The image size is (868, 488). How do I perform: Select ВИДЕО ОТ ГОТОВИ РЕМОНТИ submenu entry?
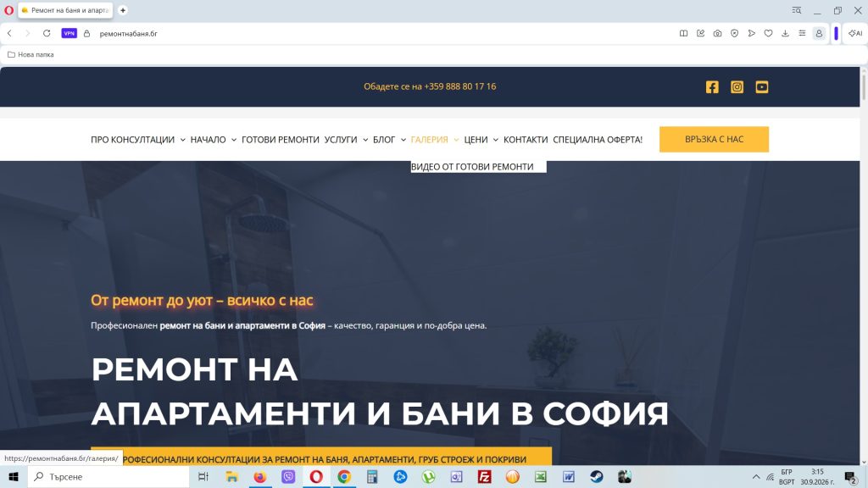tap(472, 167)
